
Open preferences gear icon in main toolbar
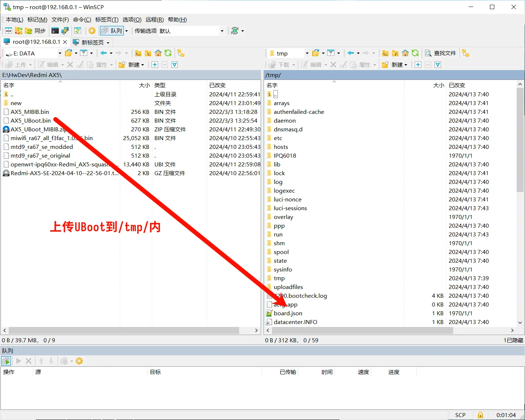(x=92, y=31)
